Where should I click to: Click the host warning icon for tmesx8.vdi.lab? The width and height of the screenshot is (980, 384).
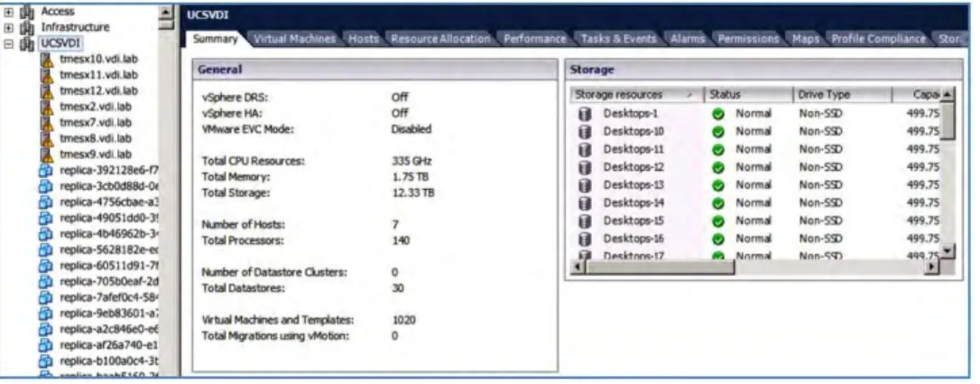point(48,138)
